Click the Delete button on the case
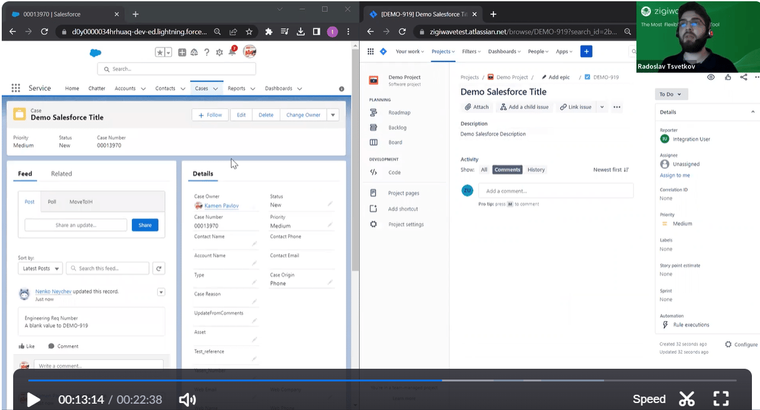Viewport: 760px width, 410px height. [266, 115]
